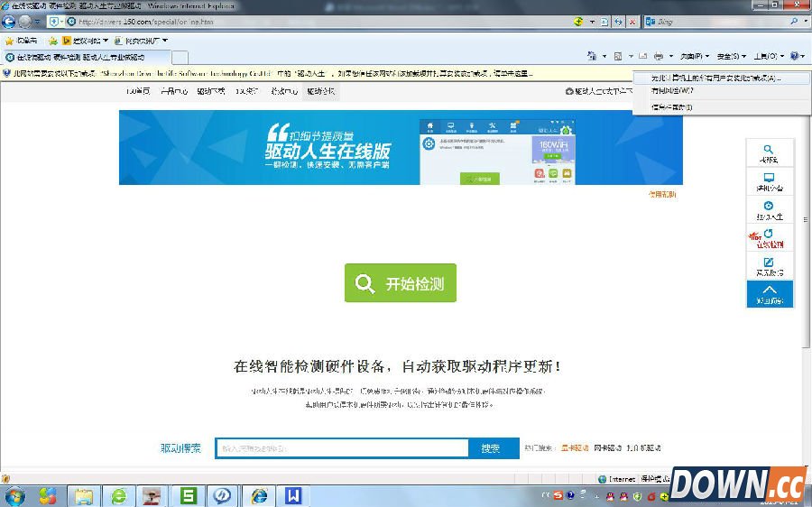Go to 160首页 in site navigation
This screenshot has width=812, height=507.
coord(138,91)
